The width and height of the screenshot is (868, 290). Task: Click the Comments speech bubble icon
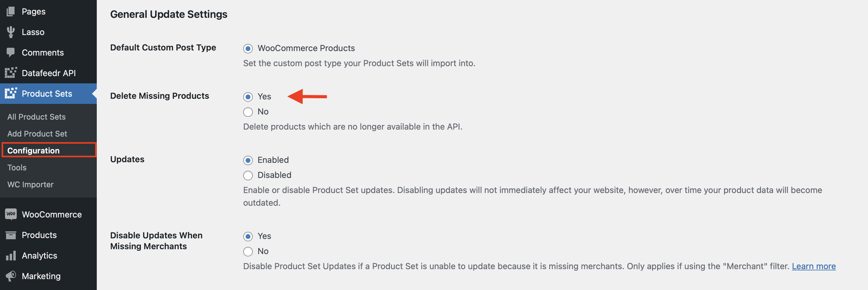[x=11, y=53]
